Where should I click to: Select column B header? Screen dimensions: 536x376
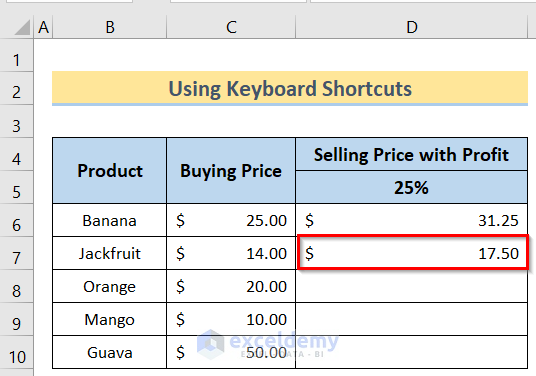(x=110, y=27)
